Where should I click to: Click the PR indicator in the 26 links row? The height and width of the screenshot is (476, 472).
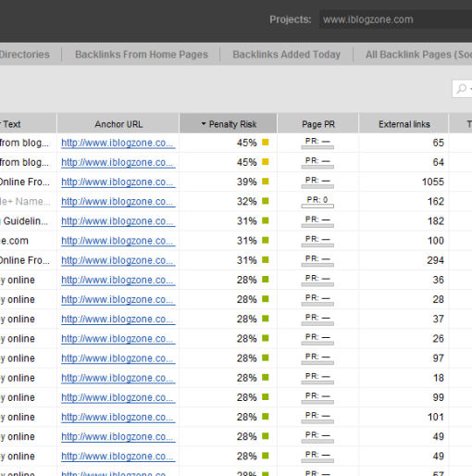(x=317, y=339)
